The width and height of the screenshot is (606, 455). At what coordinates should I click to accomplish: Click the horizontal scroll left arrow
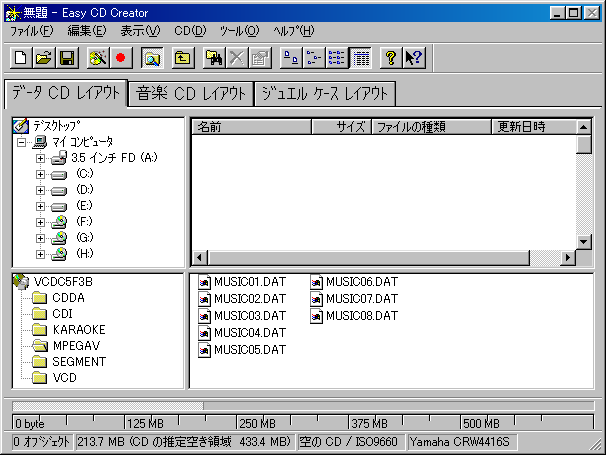point(199,257)
